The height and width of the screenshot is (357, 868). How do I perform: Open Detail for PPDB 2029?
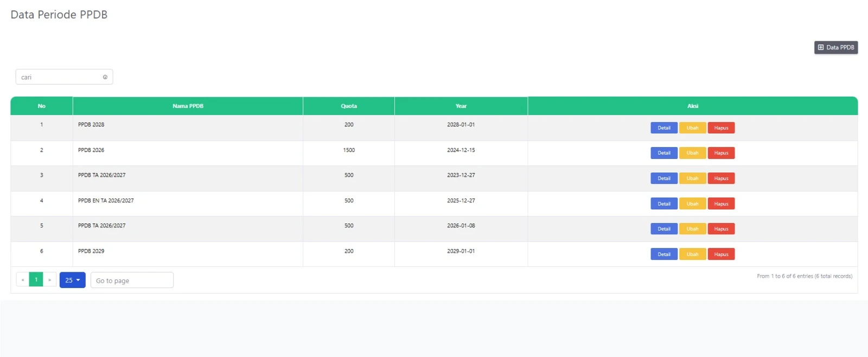[x=663, y=254]
